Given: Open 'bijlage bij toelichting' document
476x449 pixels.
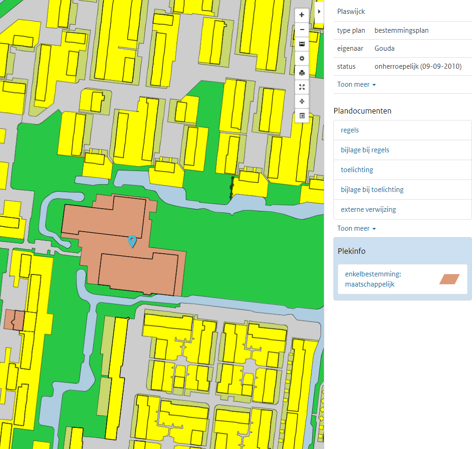Looking at the screenshot, I should coord(372,190).
